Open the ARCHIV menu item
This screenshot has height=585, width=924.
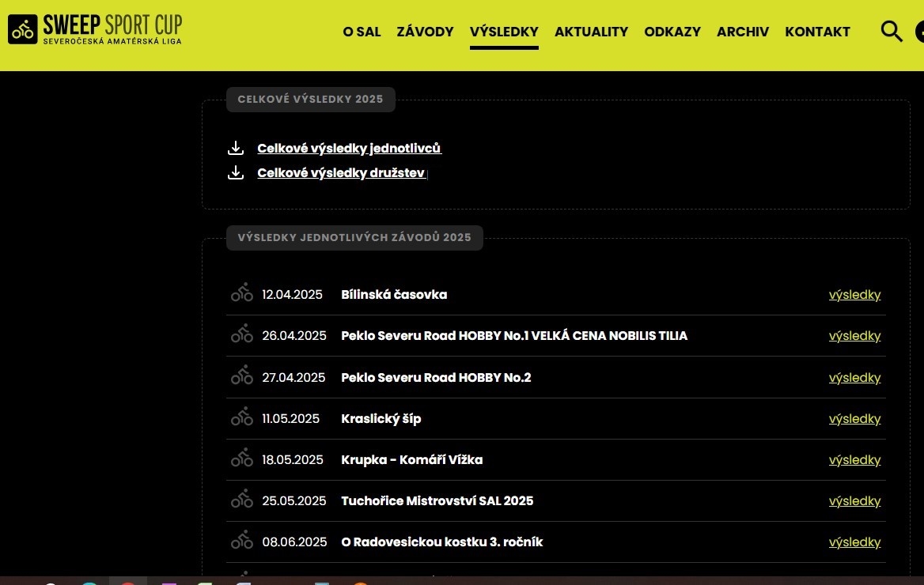click(742, 32)
